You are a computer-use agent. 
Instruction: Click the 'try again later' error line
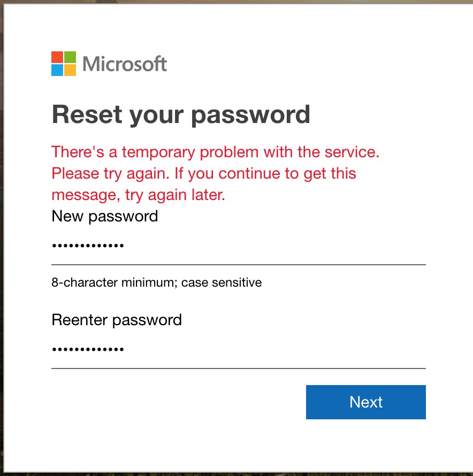pyautogui.click(x=138, y=195)
